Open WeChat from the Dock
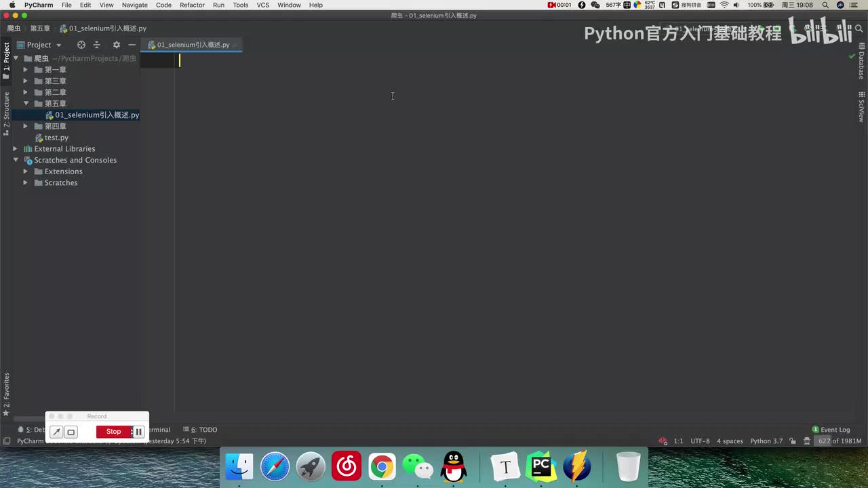868x488 pixels. 418,467
